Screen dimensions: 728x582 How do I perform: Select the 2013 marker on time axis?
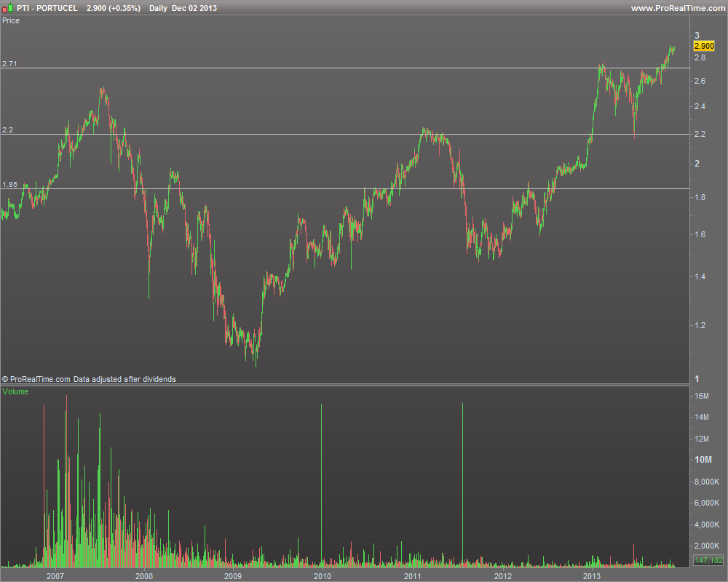click(591, 576)
